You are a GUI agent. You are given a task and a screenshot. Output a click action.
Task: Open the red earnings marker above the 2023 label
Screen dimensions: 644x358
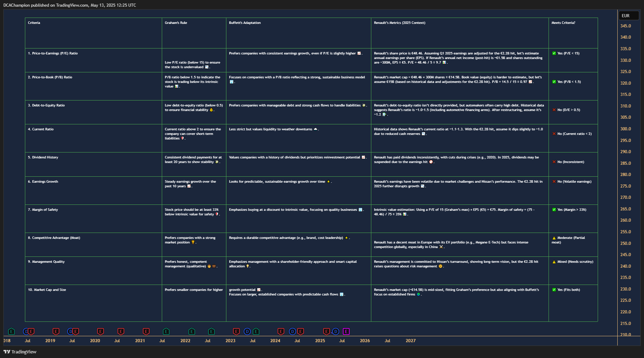tap(236, 331)
